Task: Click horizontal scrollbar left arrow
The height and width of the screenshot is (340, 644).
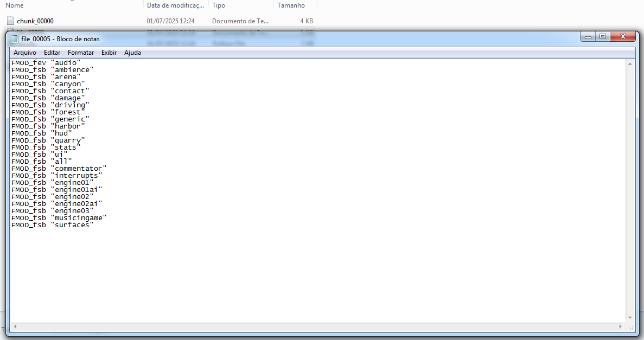Action: (x=15, y=327)
